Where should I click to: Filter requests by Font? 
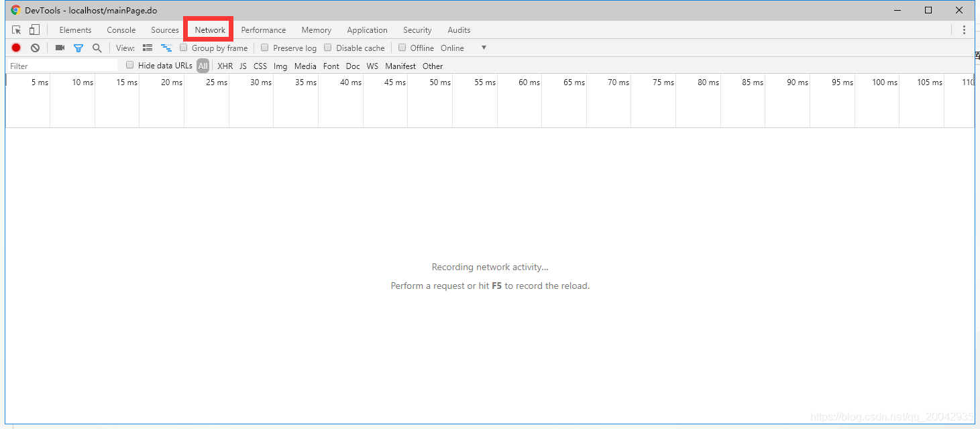point(331,66)
